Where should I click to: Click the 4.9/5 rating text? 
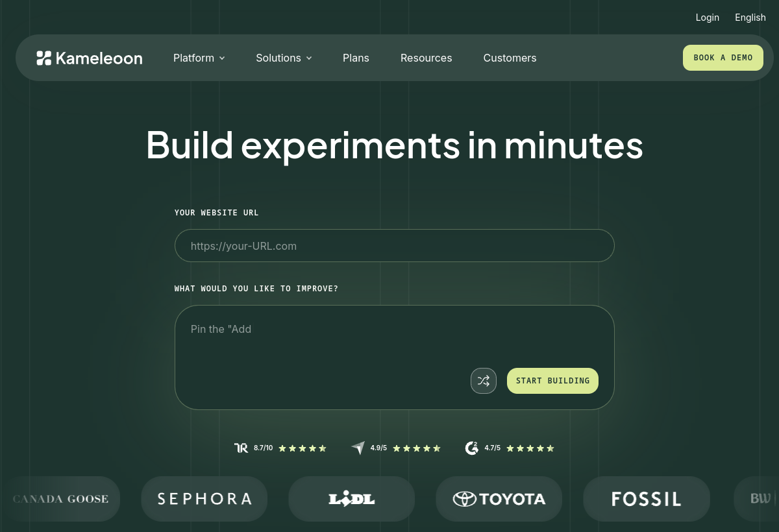point(378,448)
